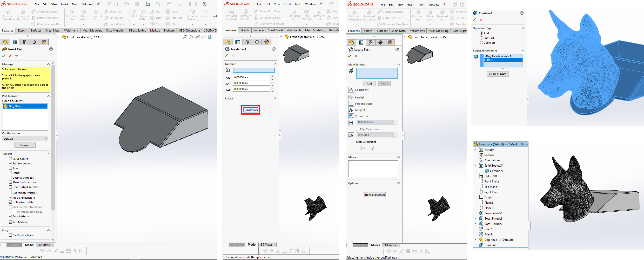The width and height of the screenshot is (644, 260).
Task: Open the Insert menu
Action: [65, 4]
